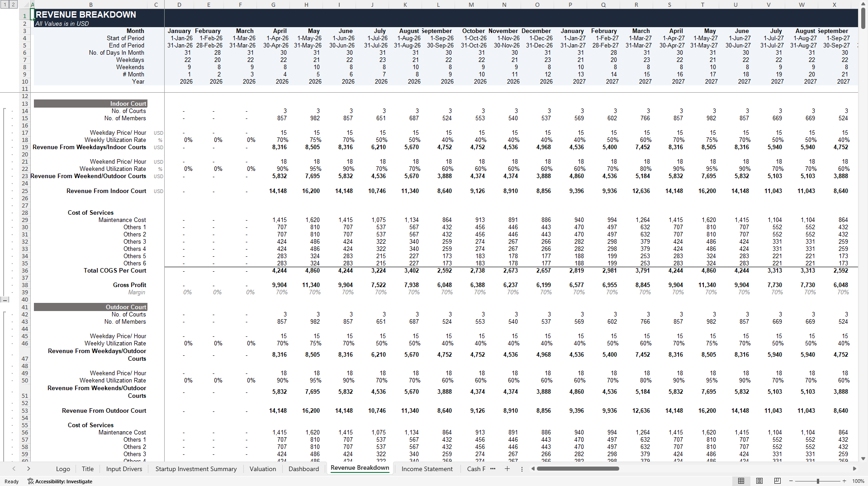The width and height of the screenshot is (868, 486).
Task: Open the partially hidden Cash F sheet tab
Action: (476, 469)
